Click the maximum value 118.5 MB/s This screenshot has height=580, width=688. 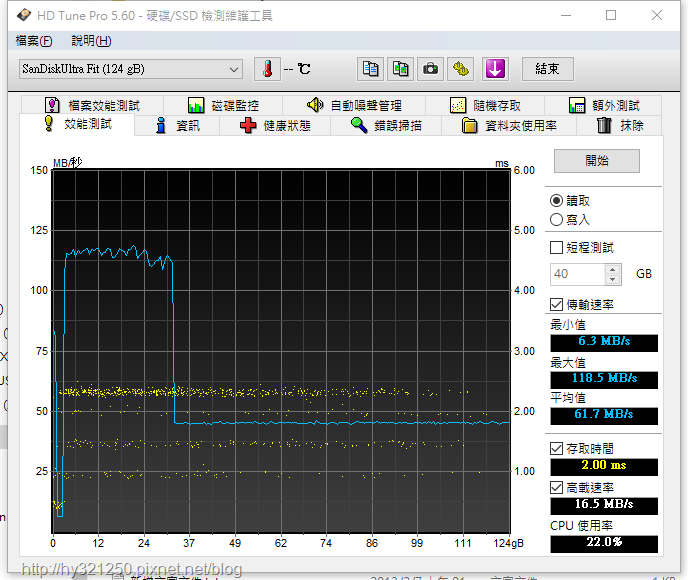point(604,380)
